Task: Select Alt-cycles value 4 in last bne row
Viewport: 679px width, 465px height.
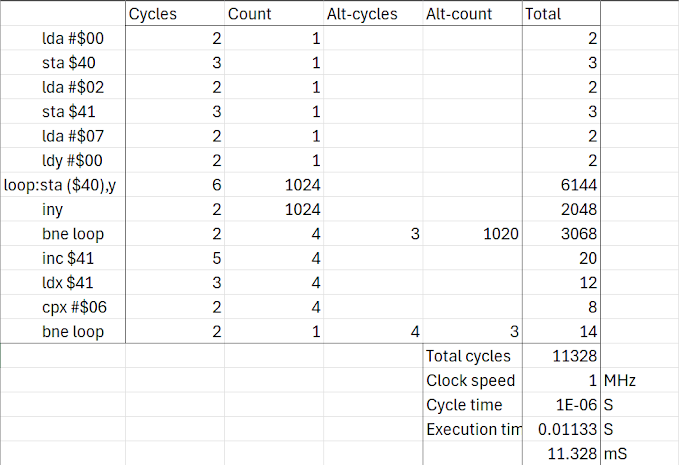Action: [373, 332]
